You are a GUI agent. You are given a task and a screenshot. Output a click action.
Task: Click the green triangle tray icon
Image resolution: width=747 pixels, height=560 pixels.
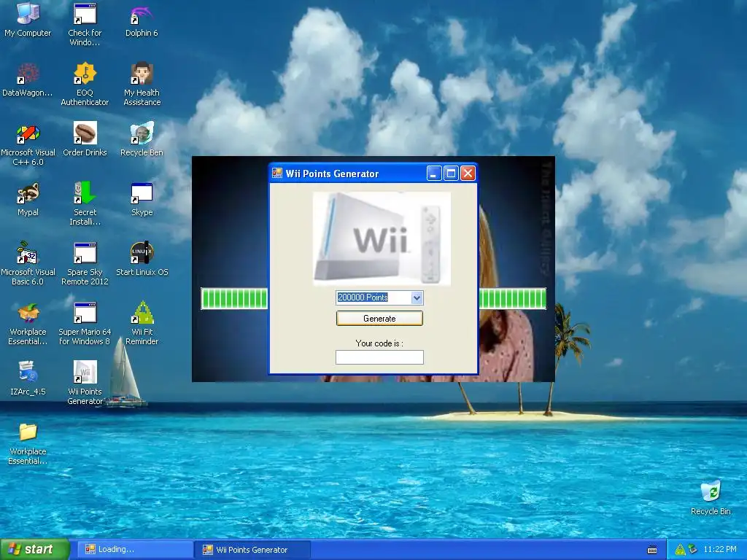point(680,550)
